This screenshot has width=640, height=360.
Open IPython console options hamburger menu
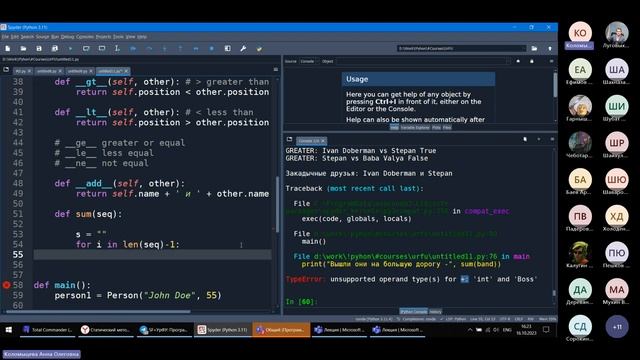[x=552, y=140]
